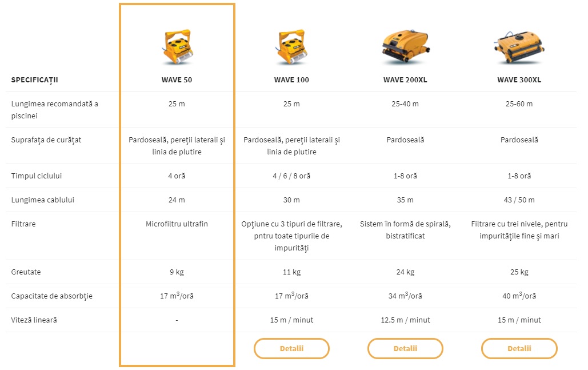Click the WAVE 200XL robot image

(x=405, y=45)
